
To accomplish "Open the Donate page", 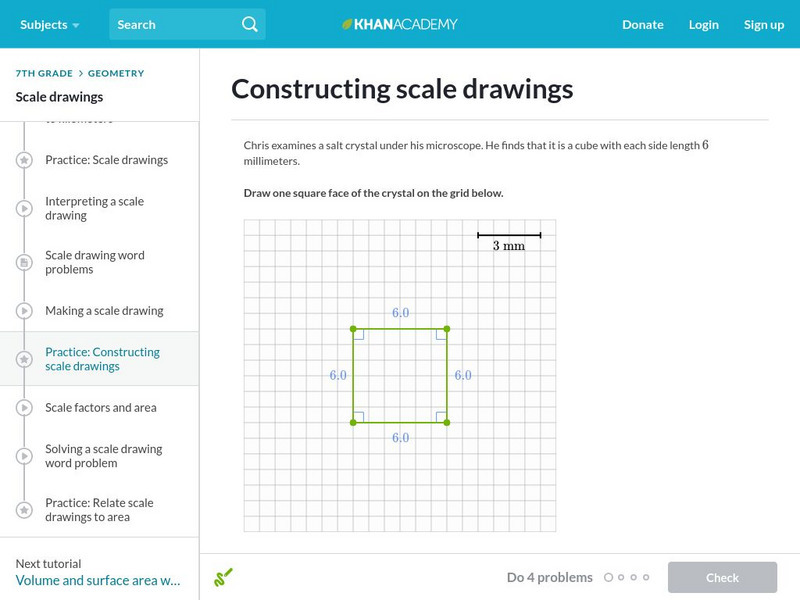I will pos(642,24).
